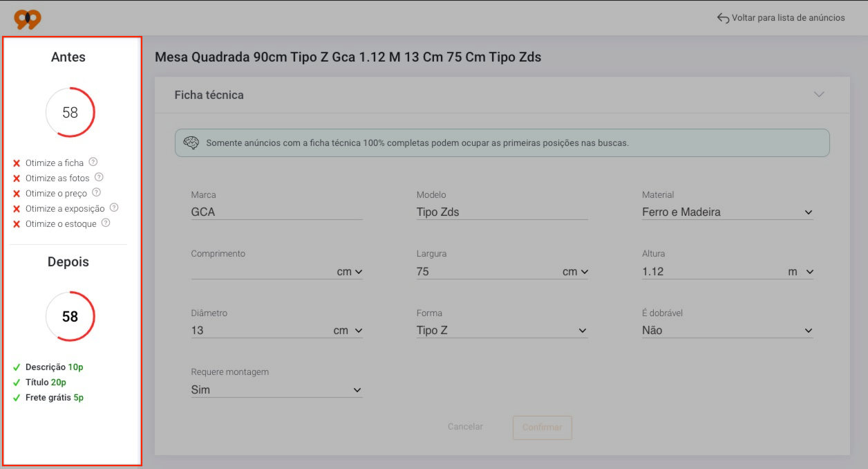
Task: Click Otimize as fotos text
Action: click(x=57, y=178)
